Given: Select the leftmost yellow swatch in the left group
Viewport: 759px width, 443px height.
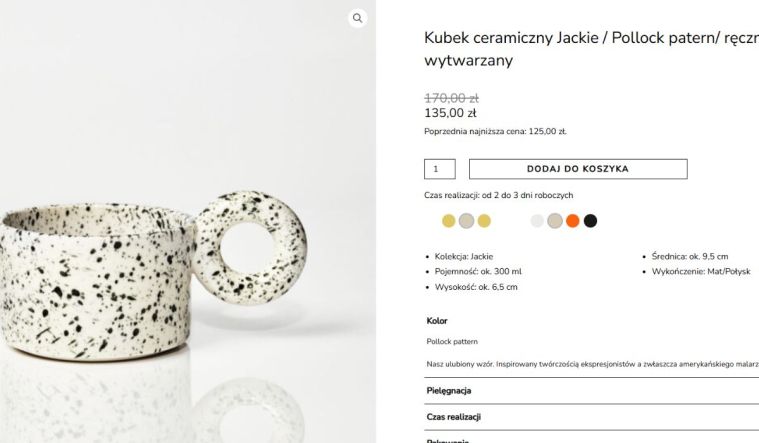Looking at the screenshot, I should point(449,221).
